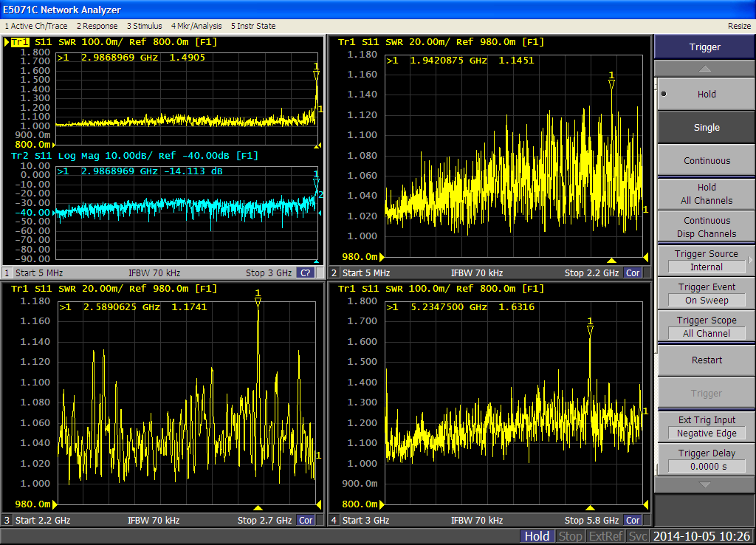Open the Mkr/Analysis menu
This screenshot has width=756, height=545.
click(196, 26)
